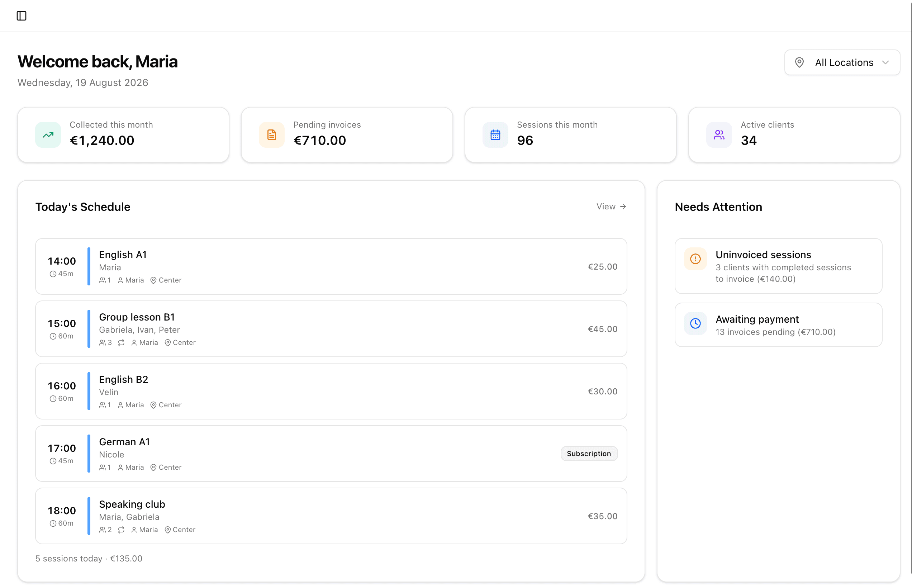Click the €25.00 price on English A1
Screen dimensions: 912x588
click(602, 266)
